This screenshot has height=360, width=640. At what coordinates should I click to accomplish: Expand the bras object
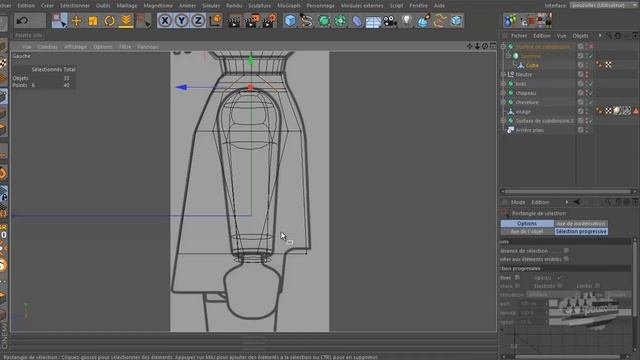(x=503, y=84)
